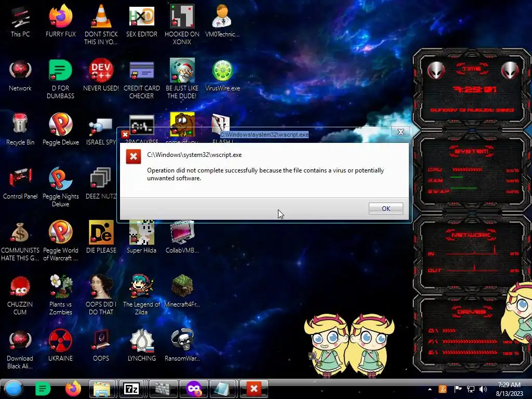Select the HOOKED ON XONIX desktop icon
The height and width of the screenshot is (399, 532).
(182, 24)
